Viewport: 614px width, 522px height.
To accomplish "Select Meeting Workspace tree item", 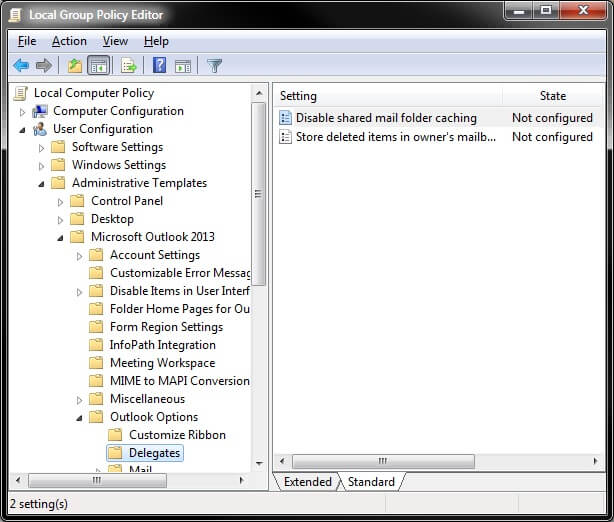I will click(x=163, y=363).
